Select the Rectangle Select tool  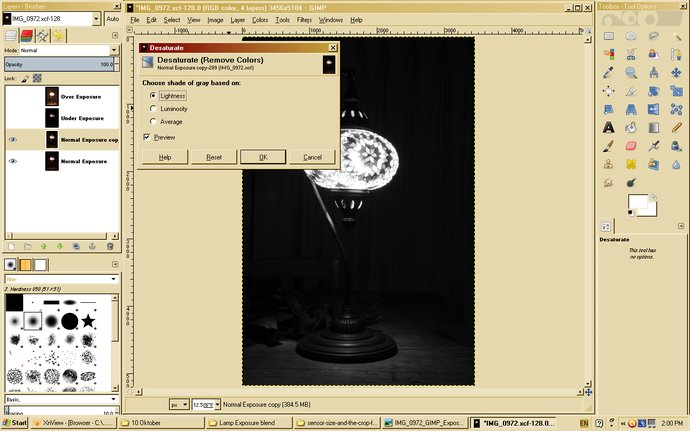(609, 36)
